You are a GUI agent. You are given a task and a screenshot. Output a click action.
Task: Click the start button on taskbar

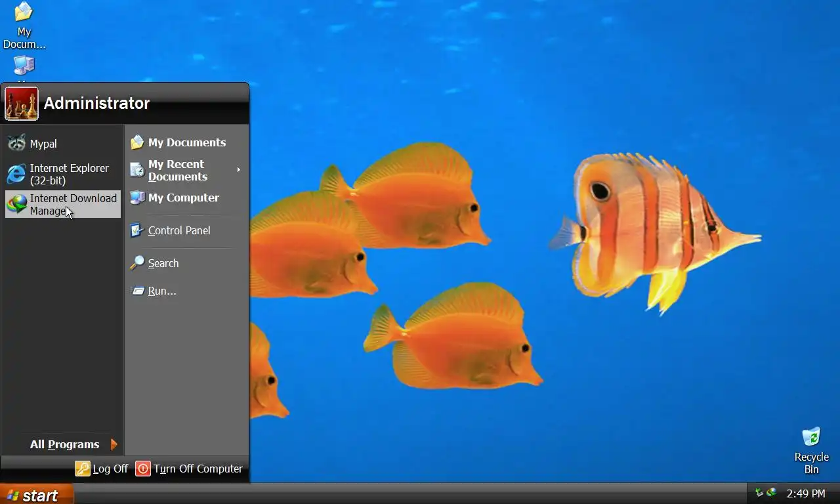point(37,494)
